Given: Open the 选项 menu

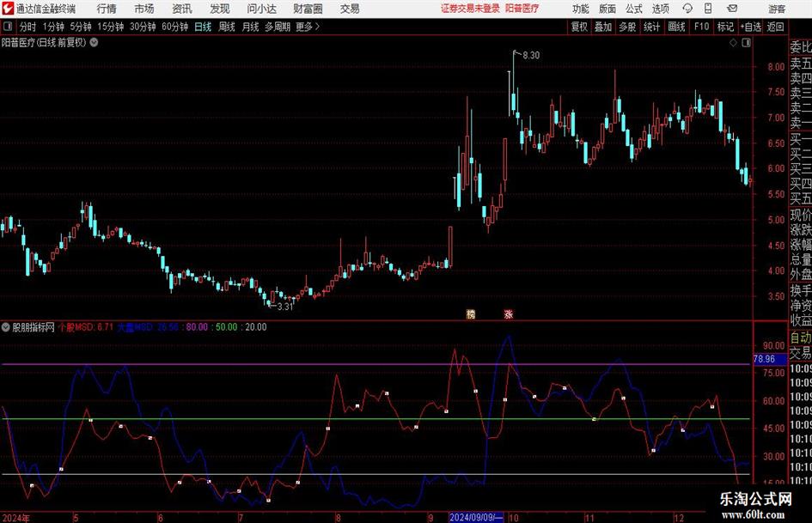Looking at the screenshot, I should [x=660, y=9].
